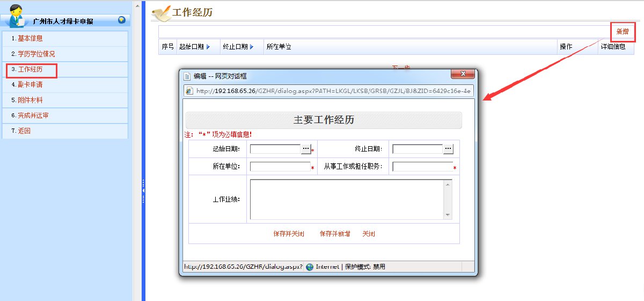Click the round icon in the sidebar header
Screen dimensions: 644x301
[122, 20]
